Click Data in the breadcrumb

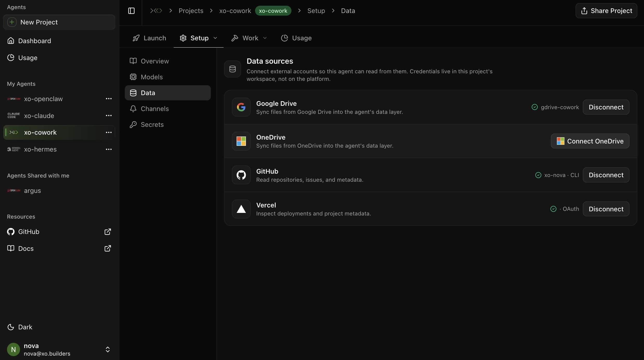[x=348, y=11]
